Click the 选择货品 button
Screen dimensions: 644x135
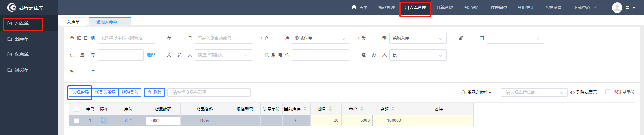80,92
